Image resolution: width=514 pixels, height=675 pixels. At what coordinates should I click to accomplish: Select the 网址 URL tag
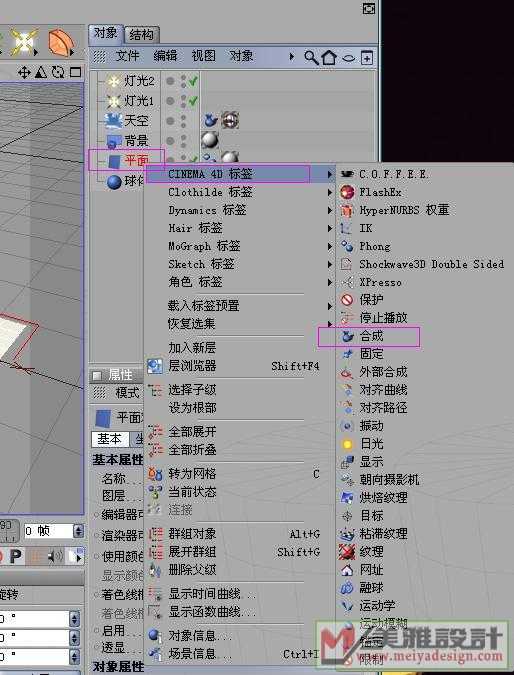pos(362,570)
